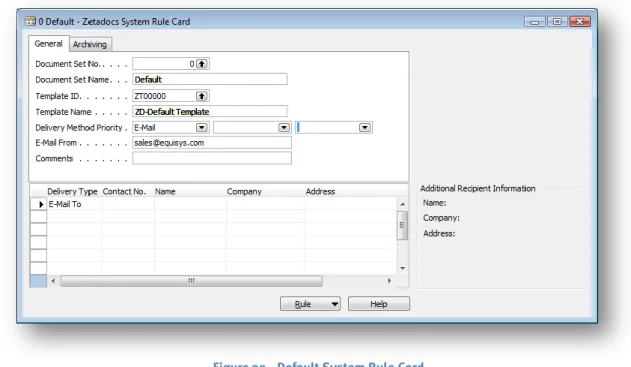Click the vertical scrollbar thumb of the grid
This screenshot has width=631, height=367.
tap(402, 225)
